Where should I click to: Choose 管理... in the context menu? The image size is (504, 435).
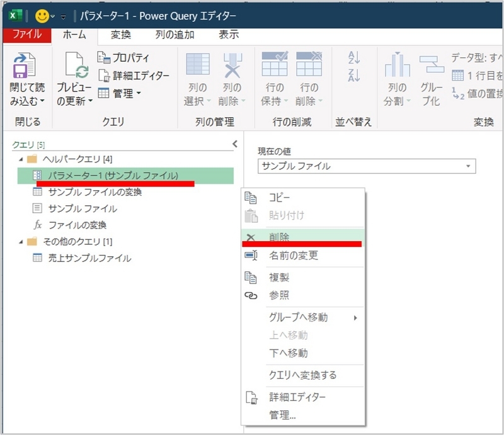click(303, 415)
